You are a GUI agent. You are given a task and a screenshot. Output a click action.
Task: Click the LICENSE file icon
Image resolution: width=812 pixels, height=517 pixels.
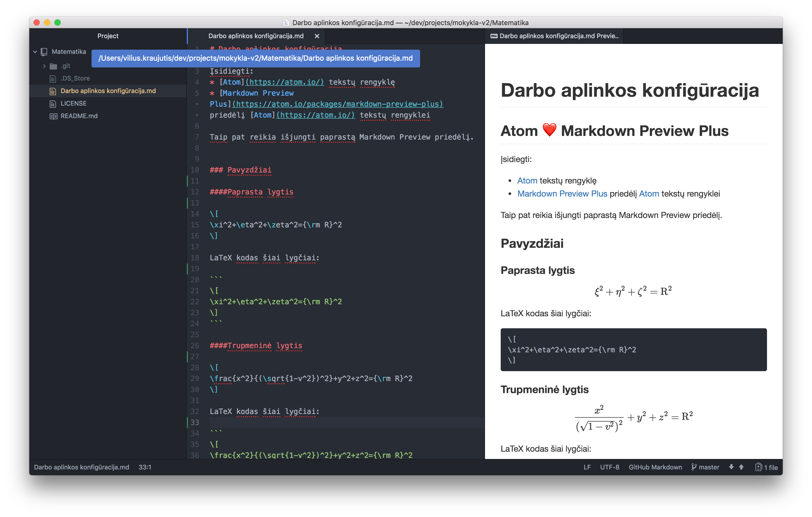[53, 104]
